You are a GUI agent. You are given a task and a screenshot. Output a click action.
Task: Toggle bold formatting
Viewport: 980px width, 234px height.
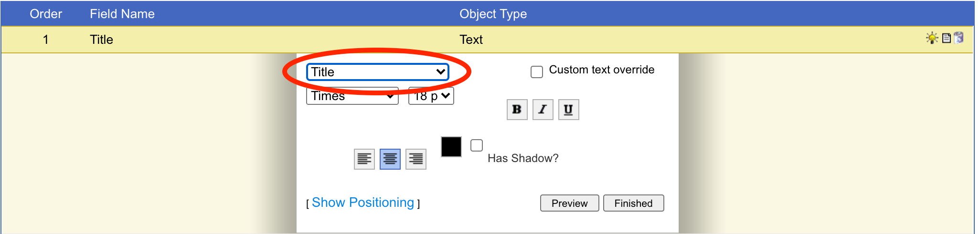(517, 110)
